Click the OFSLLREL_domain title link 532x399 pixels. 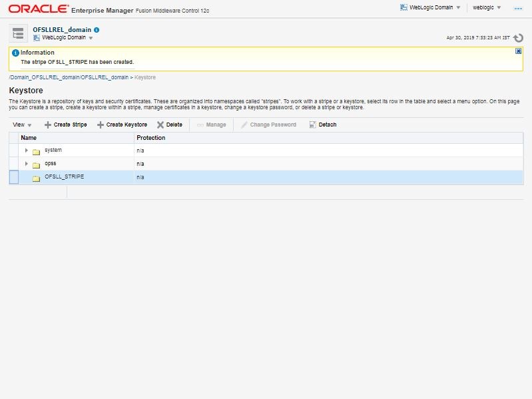(62, 30)
